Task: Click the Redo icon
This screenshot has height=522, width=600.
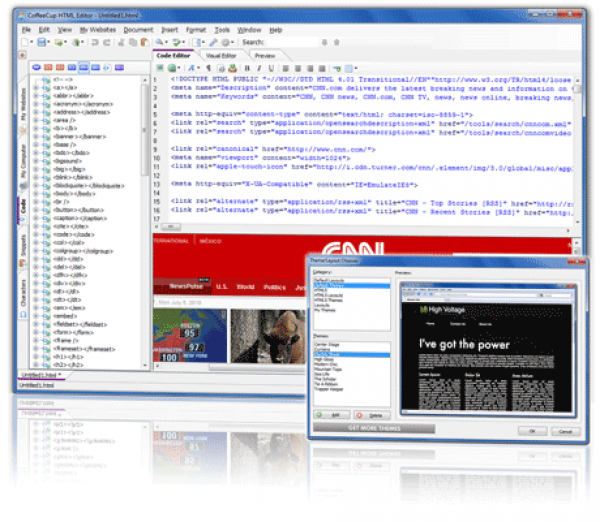Action: pos(107,42)
